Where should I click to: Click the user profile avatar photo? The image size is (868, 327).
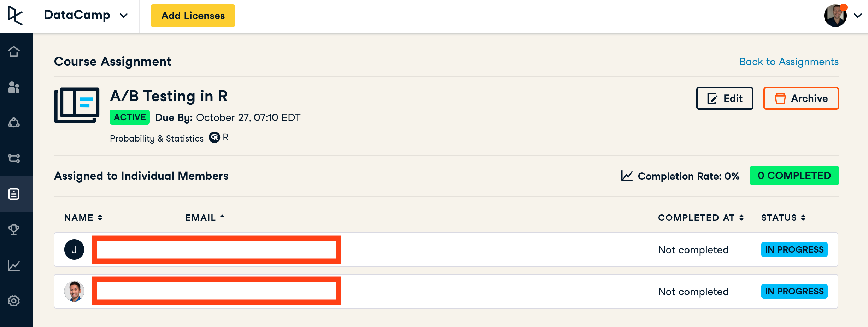835,16
